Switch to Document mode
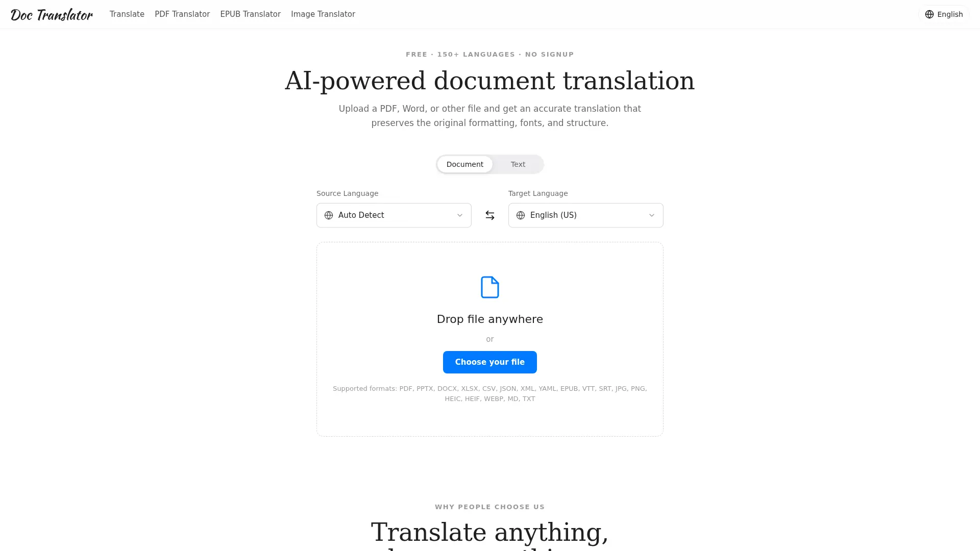 (x=464, y=164)
